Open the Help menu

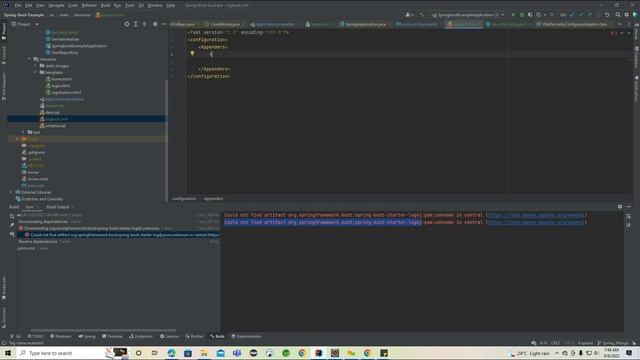point(171,5)
